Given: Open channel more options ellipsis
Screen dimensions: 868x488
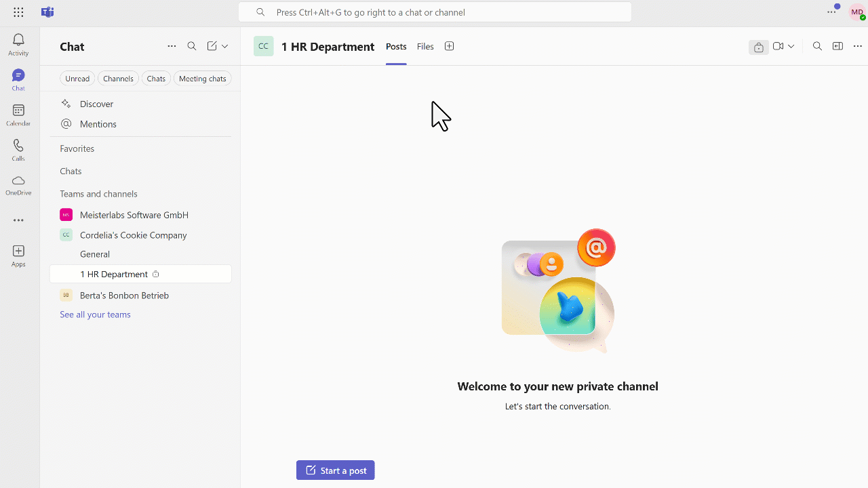Looking at the screenshot, I should pos(857,46).
